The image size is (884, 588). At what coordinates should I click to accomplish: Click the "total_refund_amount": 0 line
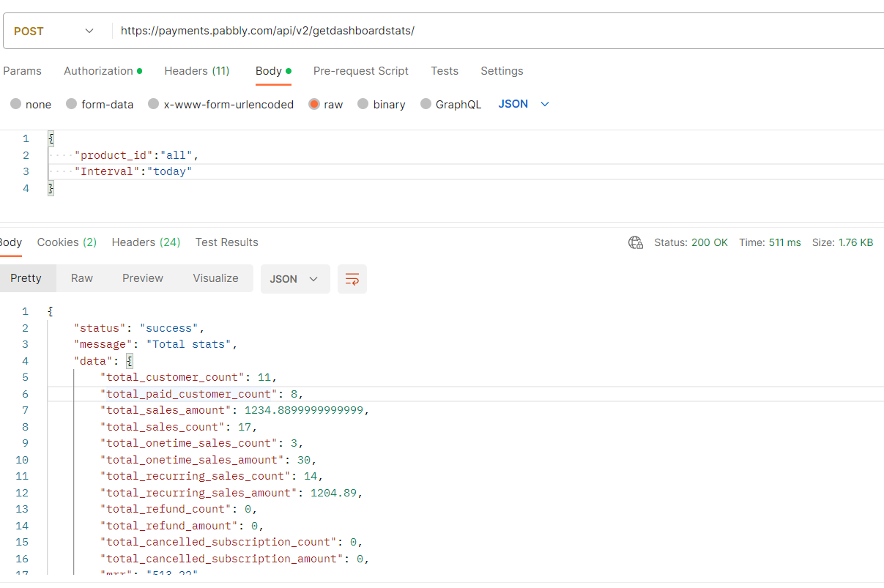point(182,526)
